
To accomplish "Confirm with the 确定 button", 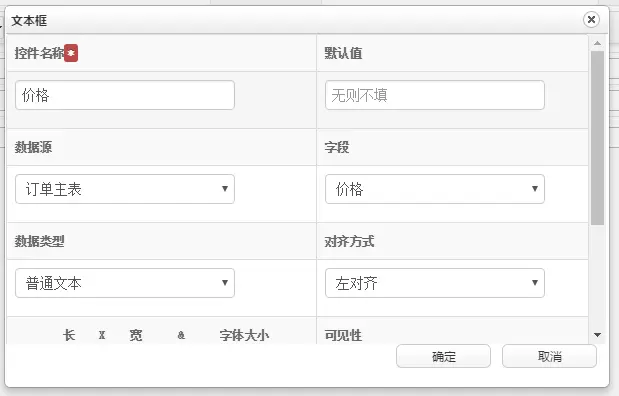I will coord(443,357).
